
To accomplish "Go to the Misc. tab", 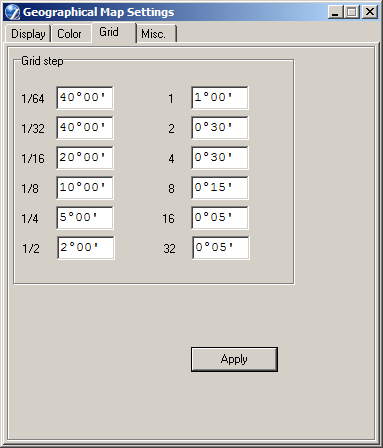I will click(x=156, y=34).
